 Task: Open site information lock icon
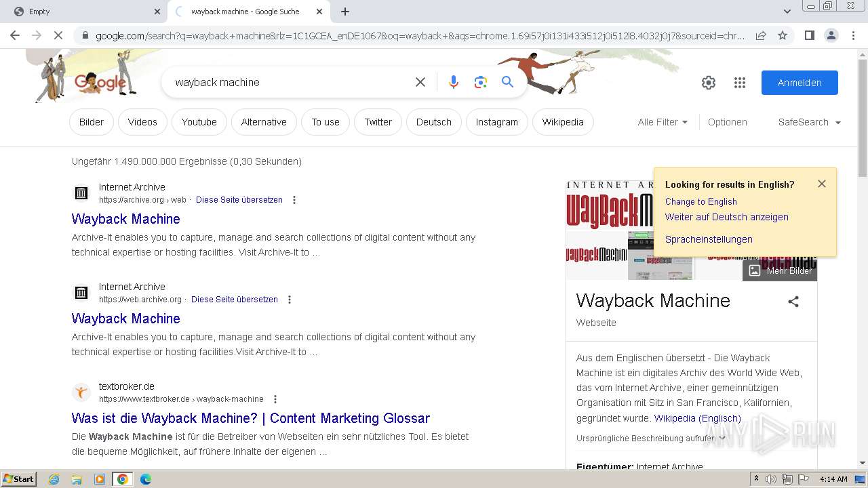pyautogui.click(x=84, y=36)
